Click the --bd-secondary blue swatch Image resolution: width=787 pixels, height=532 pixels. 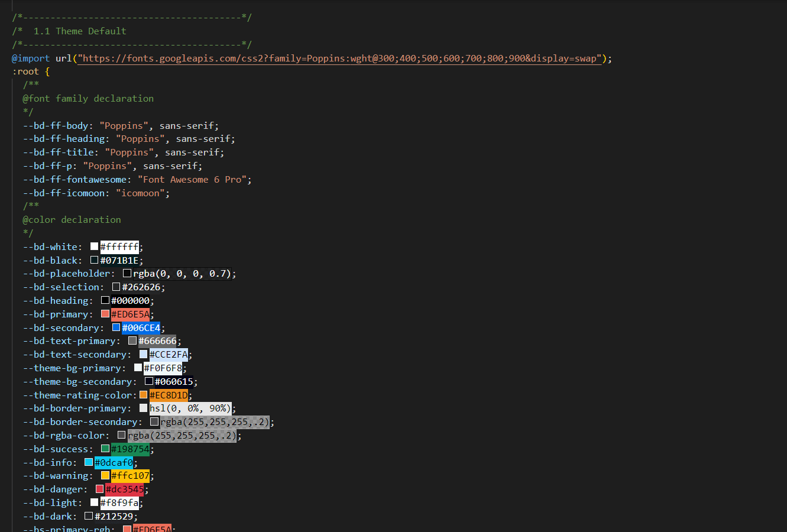(116, 327)
